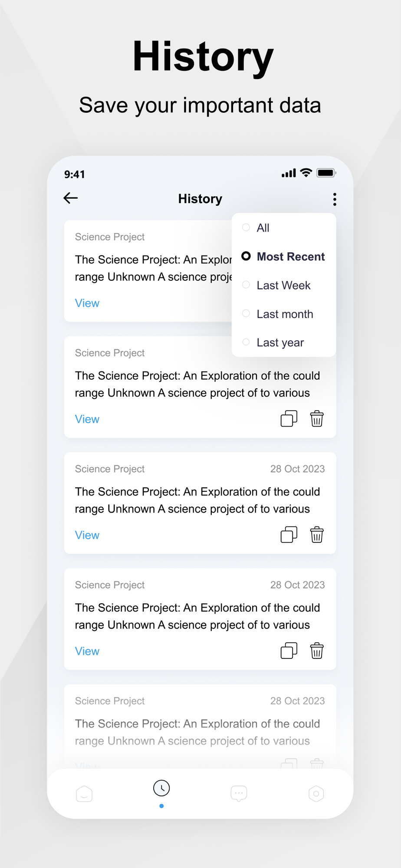The image size is (401, 868).
Task: Copy the fourth Science Project entry
Action: [289, 651]
